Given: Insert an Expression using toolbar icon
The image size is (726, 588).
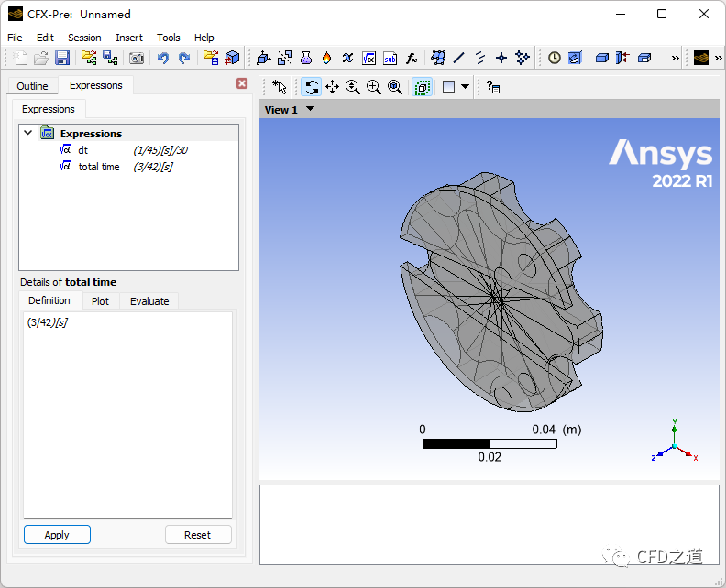Looking at the screenshot, I should click(x=369, y=59).
